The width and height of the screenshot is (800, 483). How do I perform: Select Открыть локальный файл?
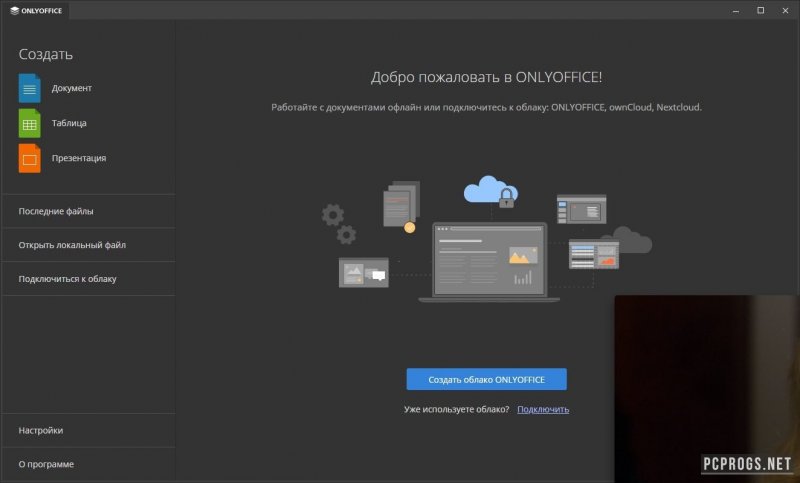pos(88,245)
